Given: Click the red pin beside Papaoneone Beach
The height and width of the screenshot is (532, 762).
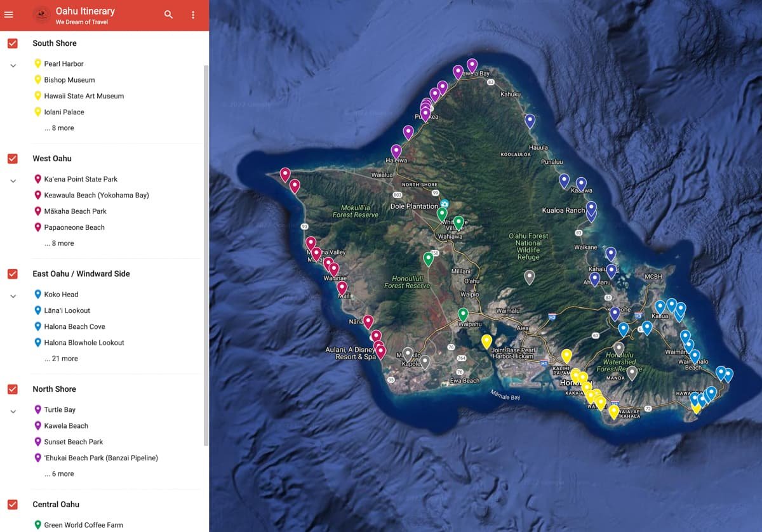Looking at the screenshot, I should coord(37,227).
